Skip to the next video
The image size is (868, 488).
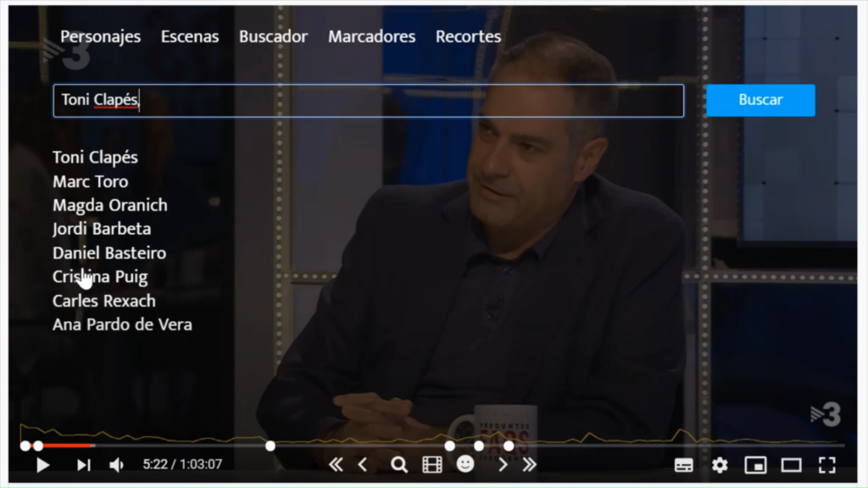(x=83, y=464)
